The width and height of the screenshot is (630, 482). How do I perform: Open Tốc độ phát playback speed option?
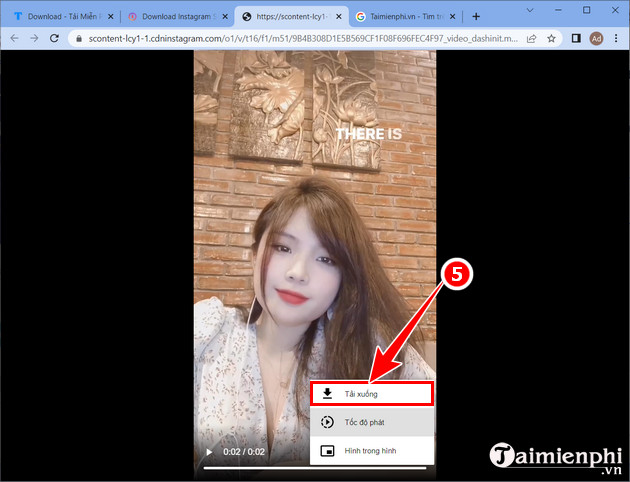coord(372,422)
